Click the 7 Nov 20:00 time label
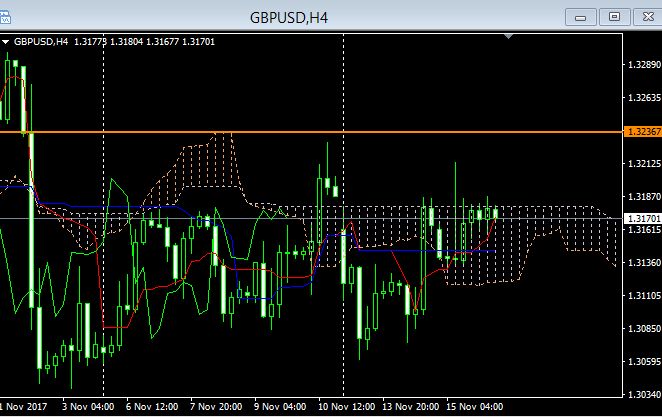Image resolution: width=662 pixels, height=418 pixels. point(216,407)
